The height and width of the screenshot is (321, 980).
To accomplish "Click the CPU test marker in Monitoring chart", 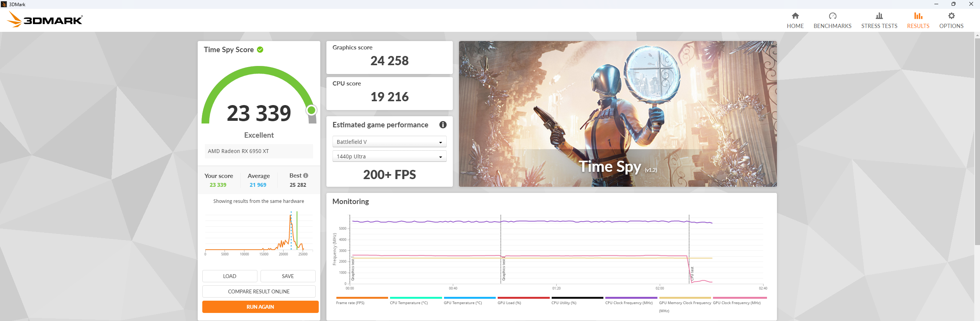I will pos(692,274).
